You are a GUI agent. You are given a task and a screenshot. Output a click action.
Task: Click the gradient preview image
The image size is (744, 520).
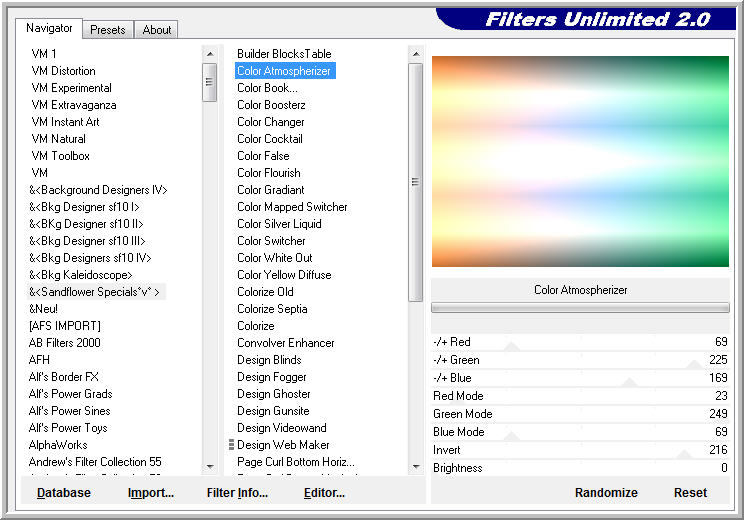[x=580, y=161]
